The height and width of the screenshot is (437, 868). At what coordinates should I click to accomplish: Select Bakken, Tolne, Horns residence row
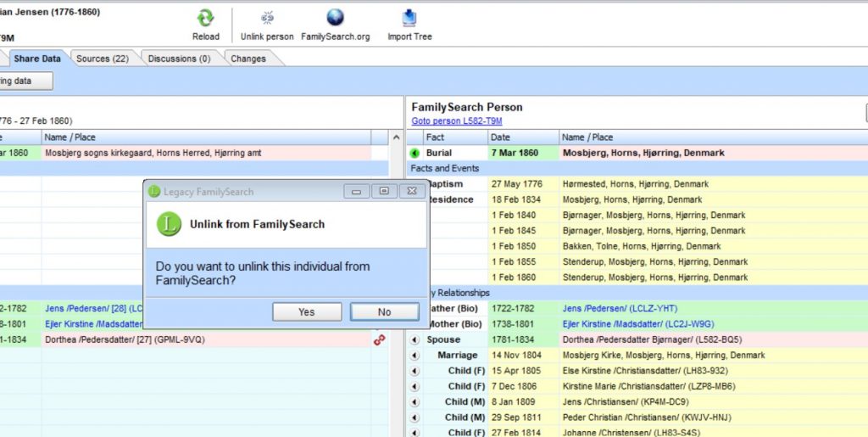pos(642,246)
